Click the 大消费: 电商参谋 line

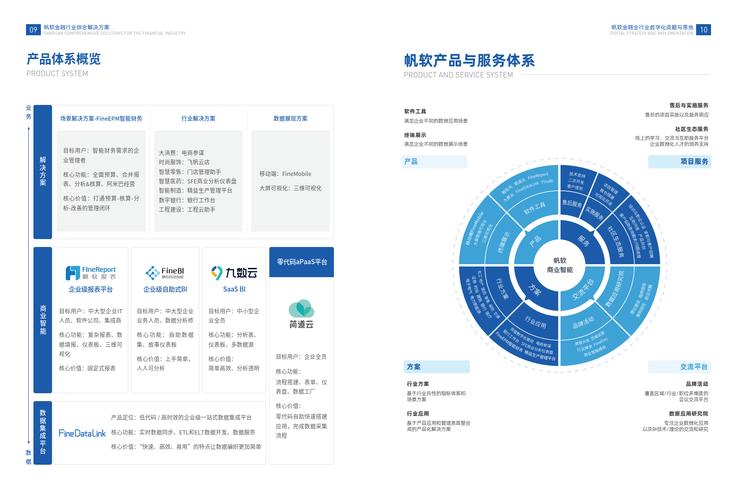(x=181, y=153)
